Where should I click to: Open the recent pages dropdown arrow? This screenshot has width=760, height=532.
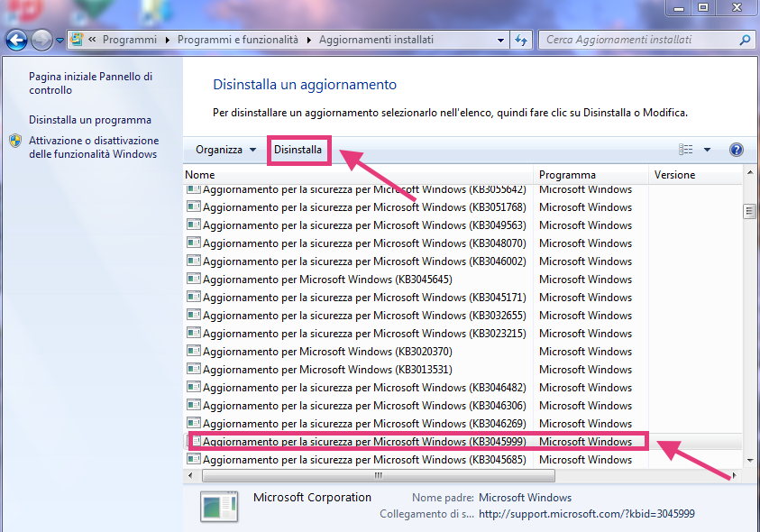pos(60,41)
